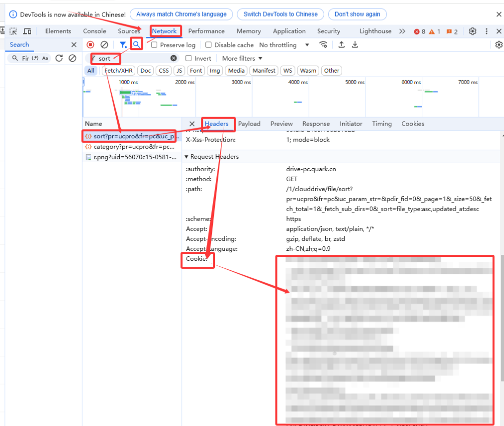Open the Console panel tab
The image size is (504, 426).
coord(94,31)
